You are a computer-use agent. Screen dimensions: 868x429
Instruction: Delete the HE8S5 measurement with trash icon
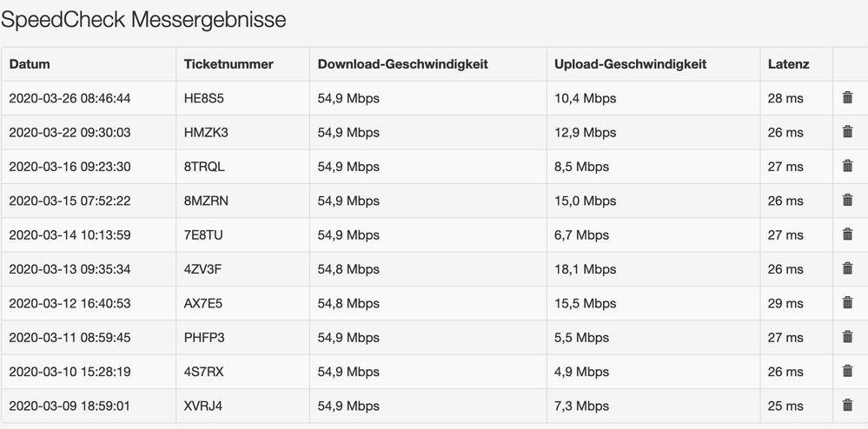[x=847, y=98]
